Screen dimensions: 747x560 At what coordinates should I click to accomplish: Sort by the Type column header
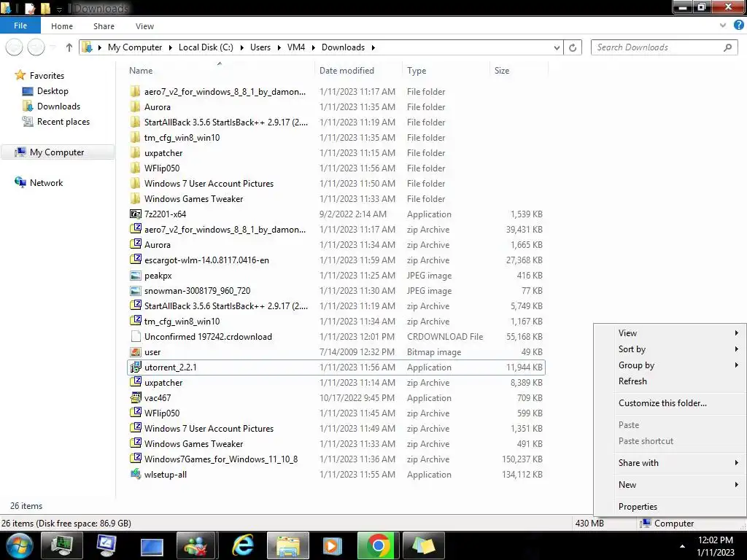pyautogui.click(x=446, y=71)
